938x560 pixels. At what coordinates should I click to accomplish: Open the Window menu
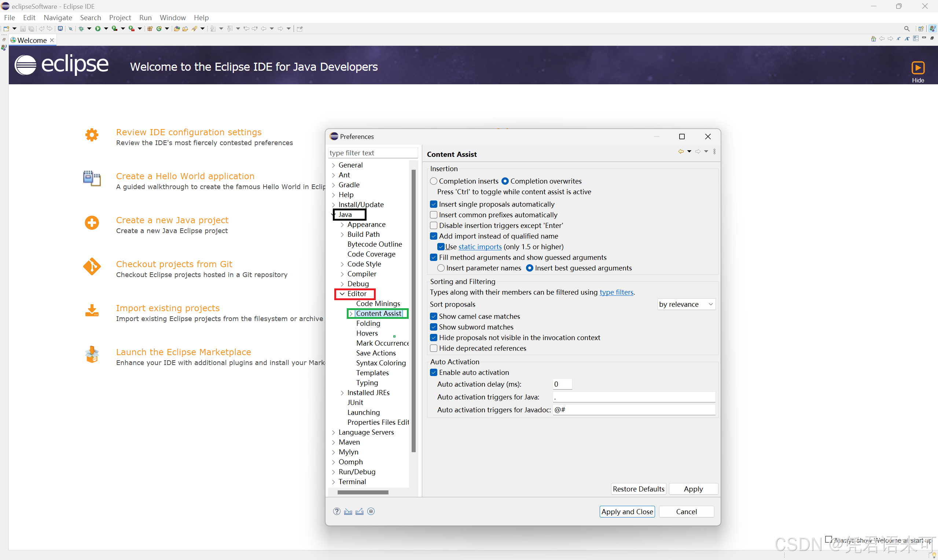point(172,18)
